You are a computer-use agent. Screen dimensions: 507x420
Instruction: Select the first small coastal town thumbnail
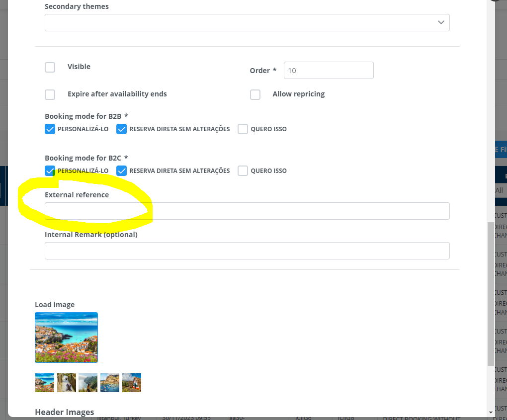point(45,383)
